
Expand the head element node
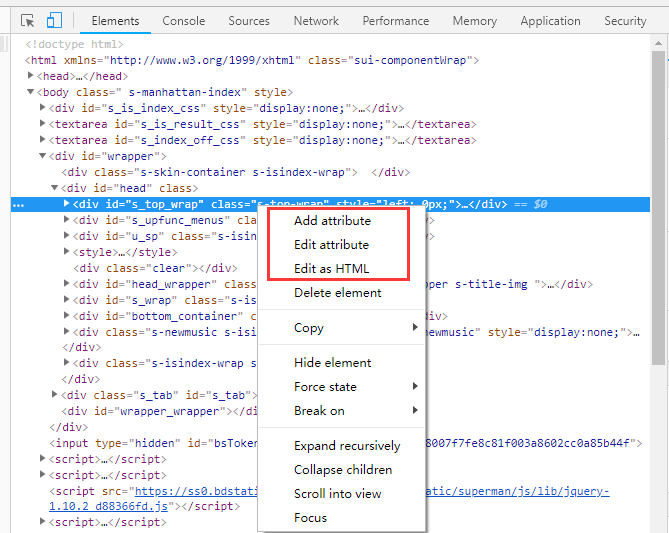coord(30,76)
